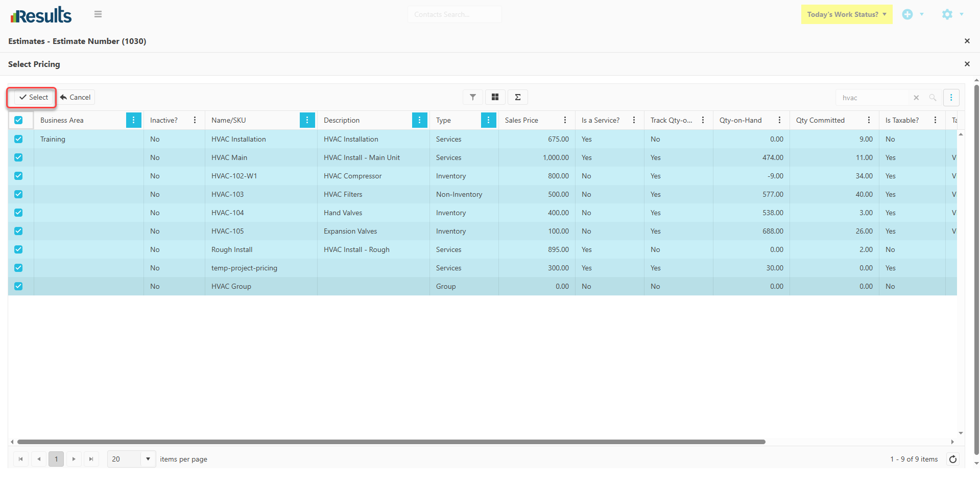Screen dimensions: 980x482
Task: Confirm selection with the Select button
Action: [34, 97]
